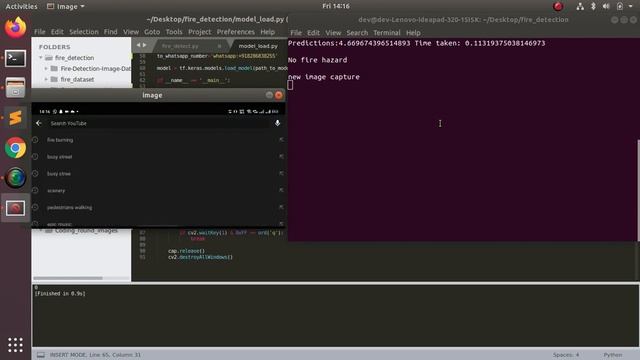
Task: Open the Terminal icon in the dock
Action: [x=16, y=58]
